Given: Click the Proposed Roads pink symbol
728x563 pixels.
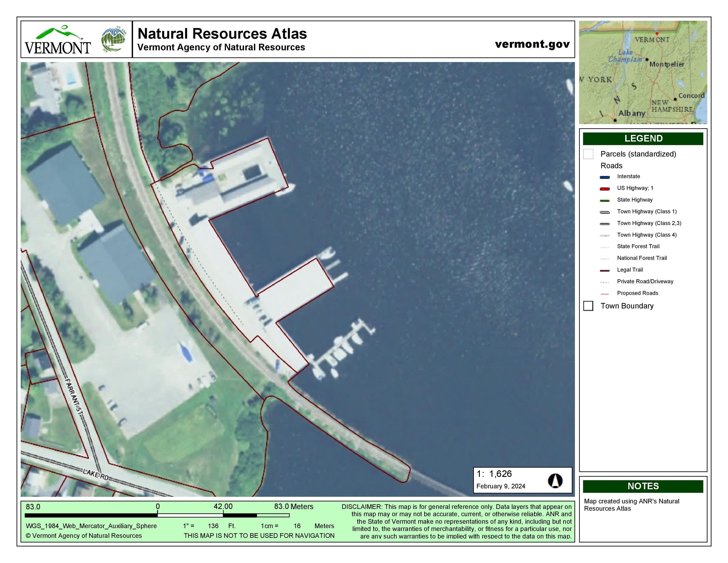Looking at the screenshot, I should click(x=605, y=294).
